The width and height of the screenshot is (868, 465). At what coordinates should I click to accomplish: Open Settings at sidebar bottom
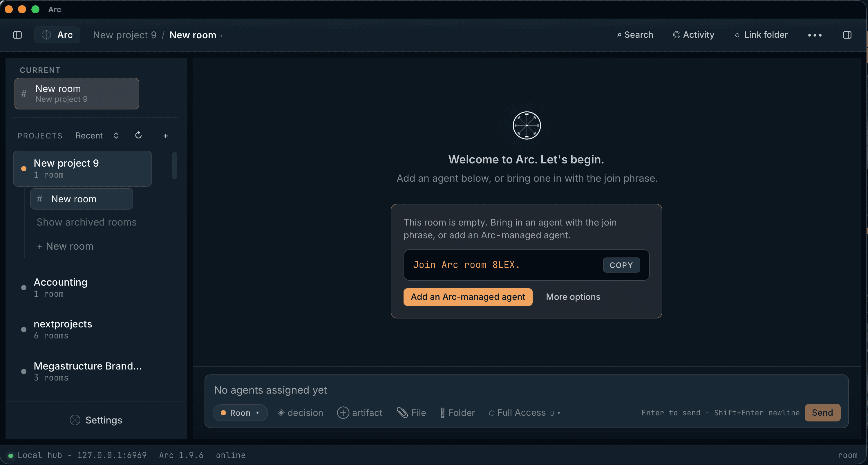coord(96,420)
